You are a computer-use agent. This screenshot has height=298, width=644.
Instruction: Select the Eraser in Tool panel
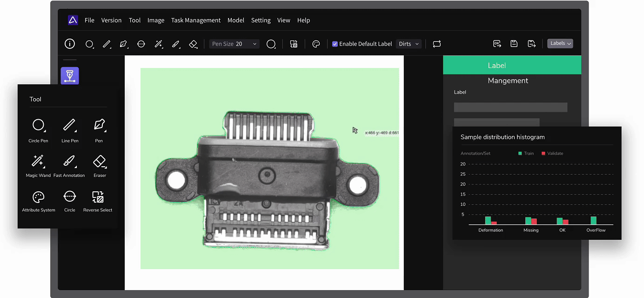point(100,161)
